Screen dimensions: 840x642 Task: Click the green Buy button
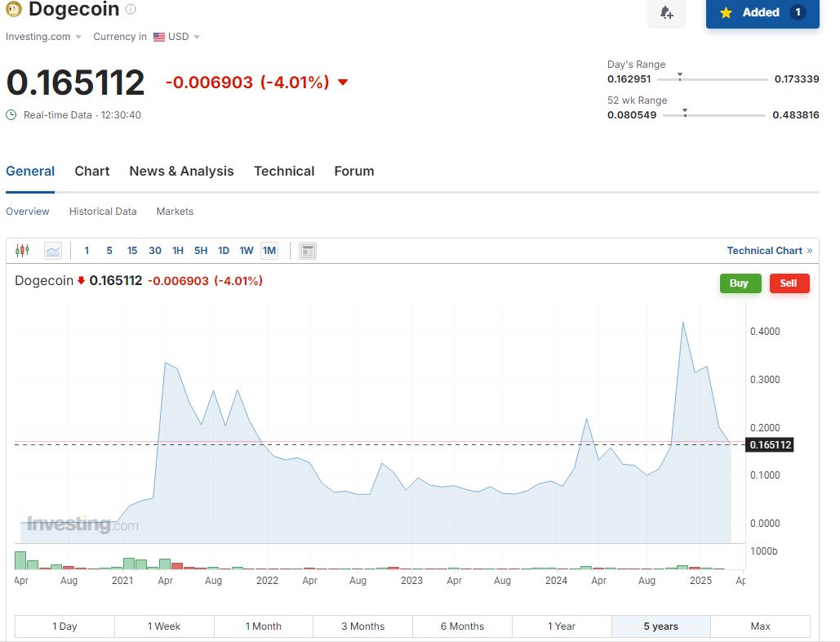(x=740, y=283)
